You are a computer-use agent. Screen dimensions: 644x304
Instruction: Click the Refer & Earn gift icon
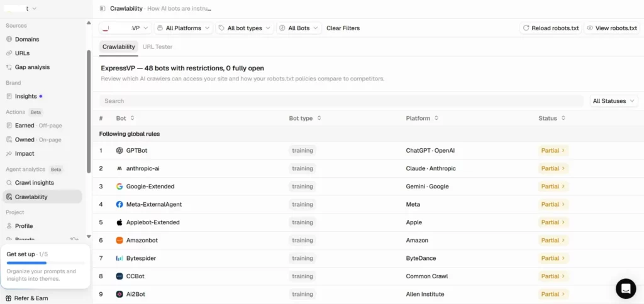click(8, 298)
